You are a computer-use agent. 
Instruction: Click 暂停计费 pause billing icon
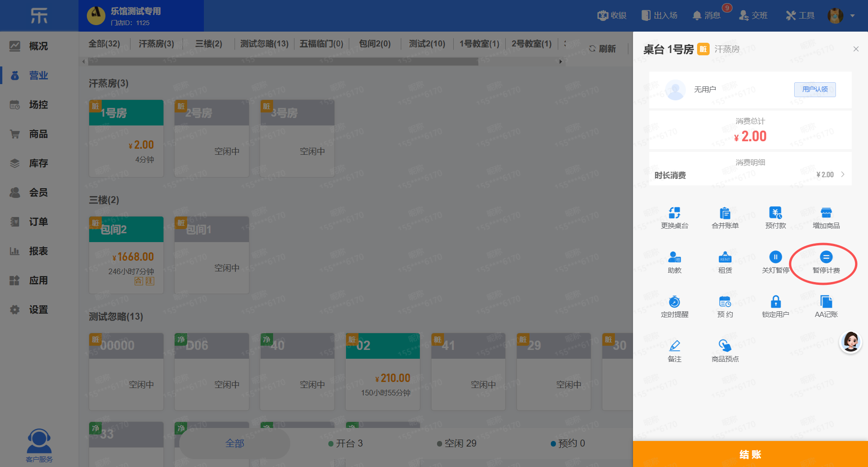826,257
